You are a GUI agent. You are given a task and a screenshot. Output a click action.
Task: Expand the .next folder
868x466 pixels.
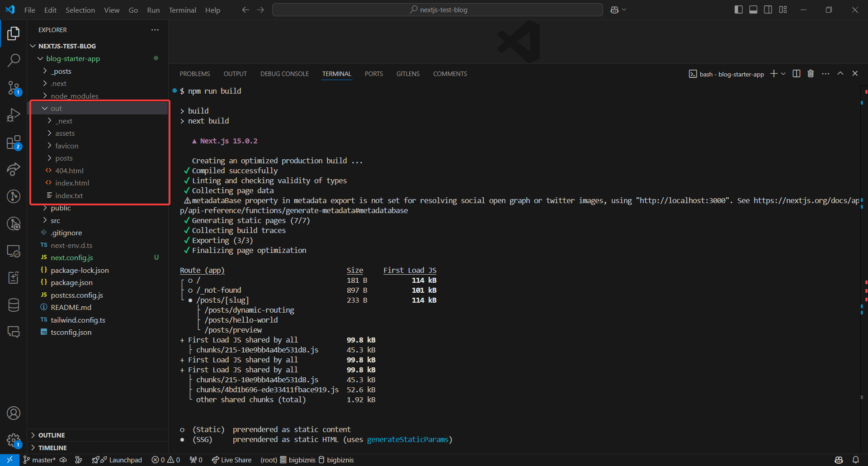tap(58, 84)
